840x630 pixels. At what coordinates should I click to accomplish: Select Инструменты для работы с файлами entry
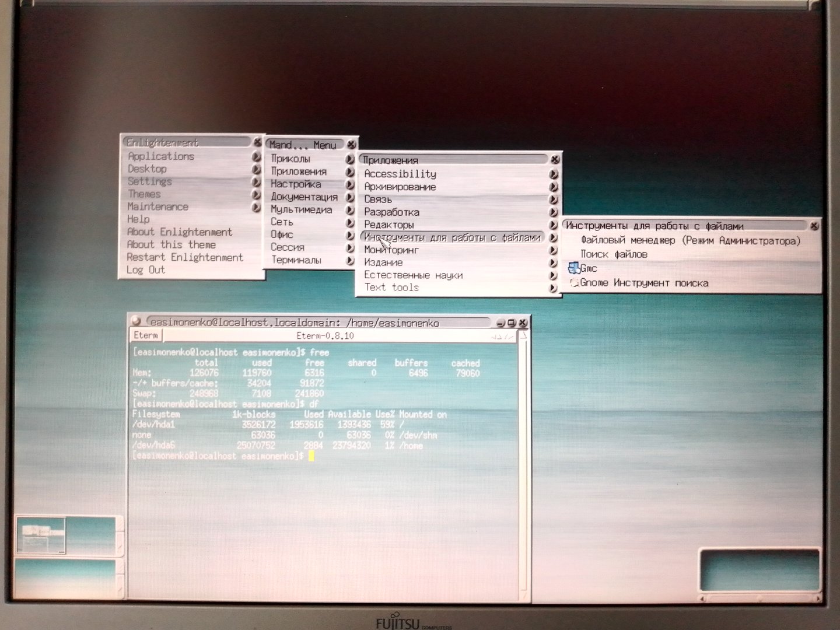pyautogui.click(x=452, y=237)
